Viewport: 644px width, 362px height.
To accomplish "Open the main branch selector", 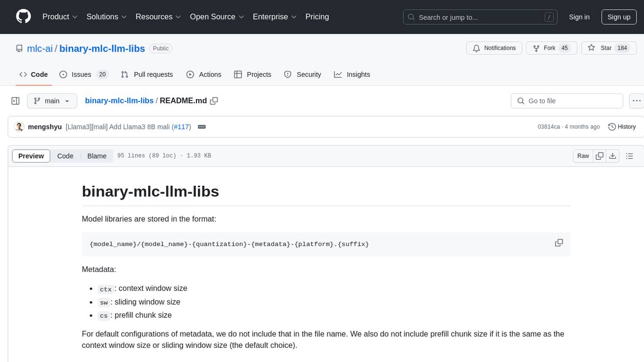I will [52, 101].
